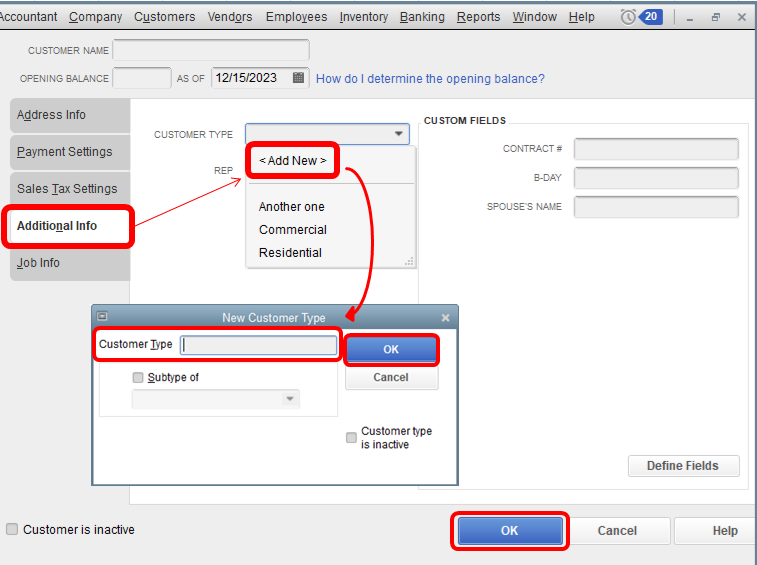Viewport: 757px width, 565px height.
Task: Open the blue reminders counter showing 20
Action: click(x=650, y=17)
